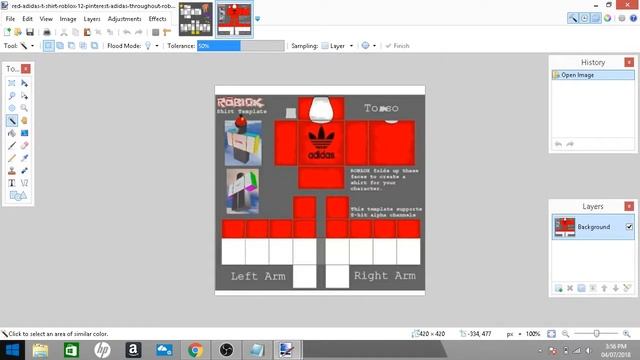Toggle the History window button

coord(584,18)
